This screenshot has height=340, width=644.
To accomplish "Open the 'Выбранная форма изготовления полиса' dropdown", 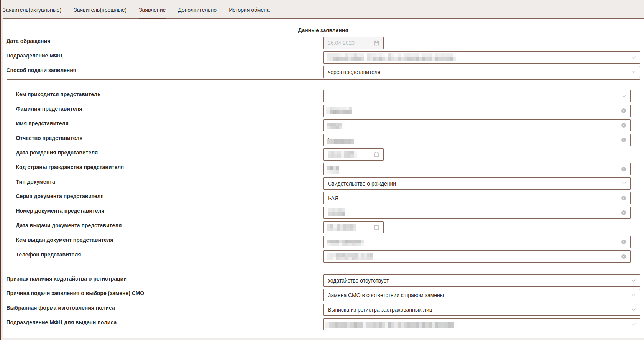I will (x=633, y=310).
